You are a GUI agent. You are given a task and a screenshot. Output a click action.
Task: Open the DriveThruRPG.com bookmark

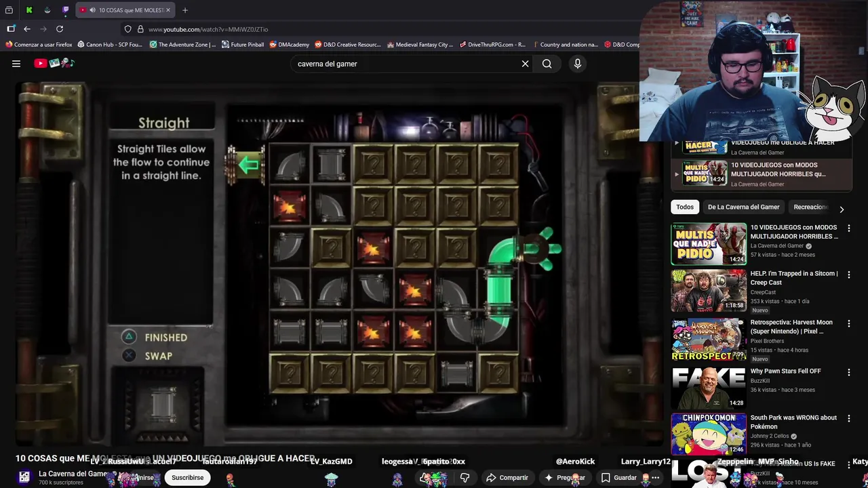click(493, 45)
